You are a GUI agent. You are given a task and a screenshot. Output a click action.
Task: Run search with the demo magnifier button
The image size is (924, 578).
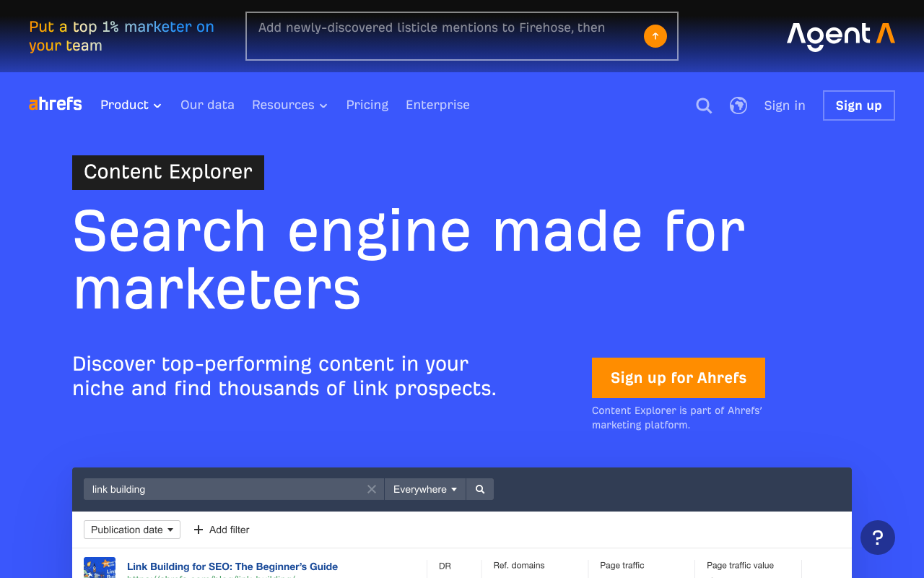(480, 489)
